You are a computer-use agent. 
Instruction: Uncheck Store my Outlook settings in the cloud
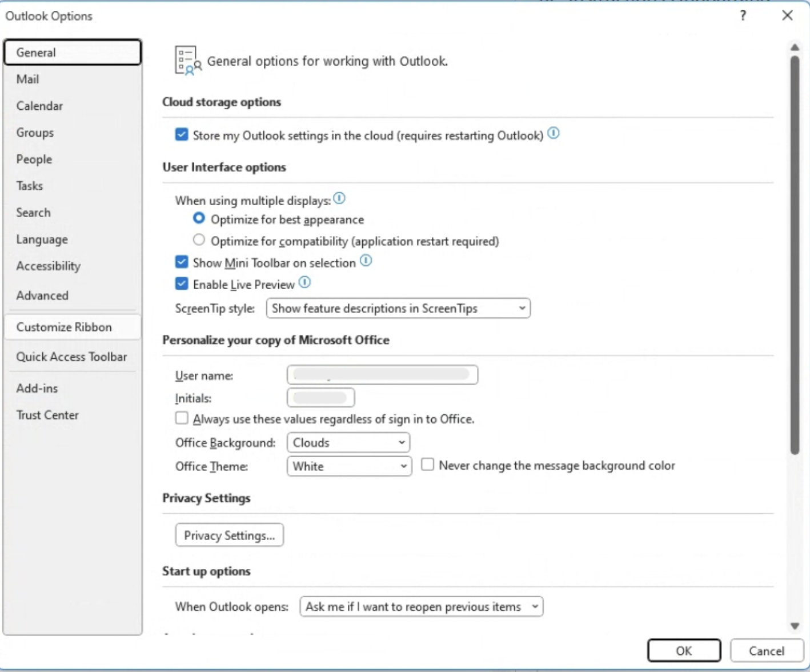[x=182, y=134]
